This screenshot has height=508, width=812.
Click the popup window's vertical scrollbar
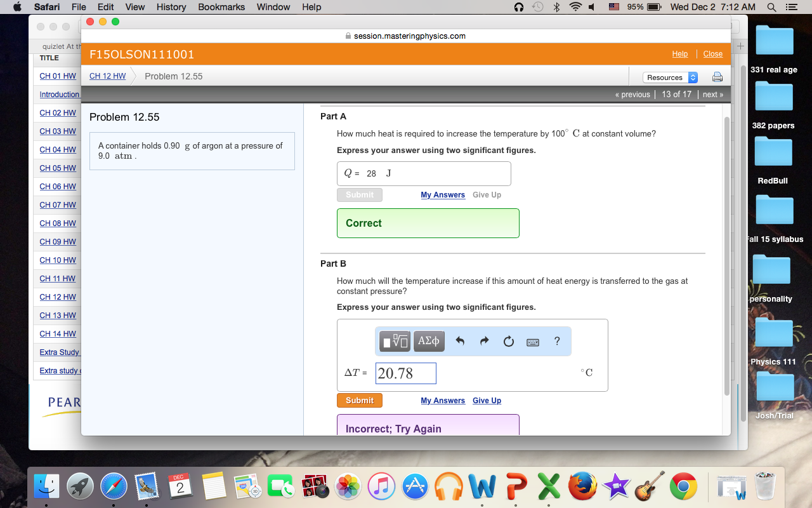(x=726, y=255)
